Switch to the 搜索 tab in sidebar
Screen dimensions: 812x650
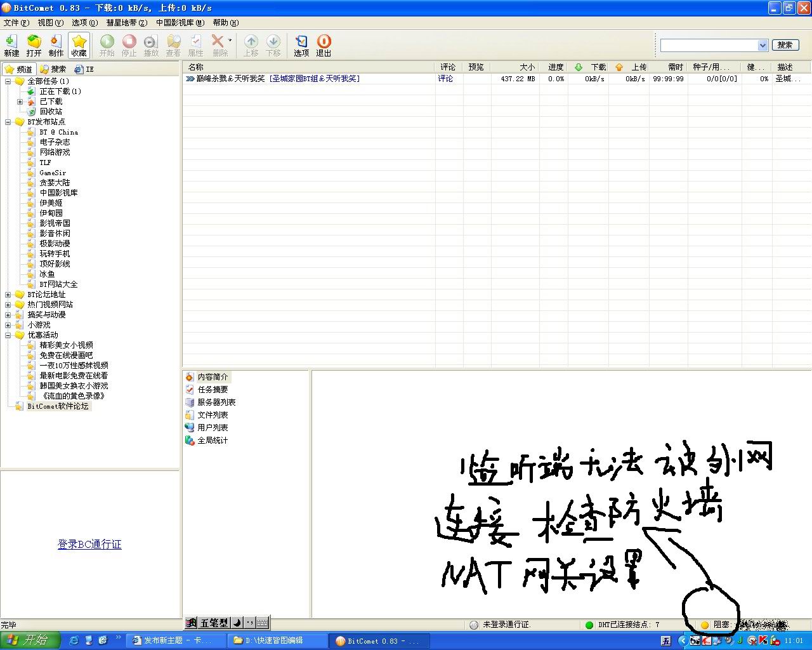tap(53, 69)
